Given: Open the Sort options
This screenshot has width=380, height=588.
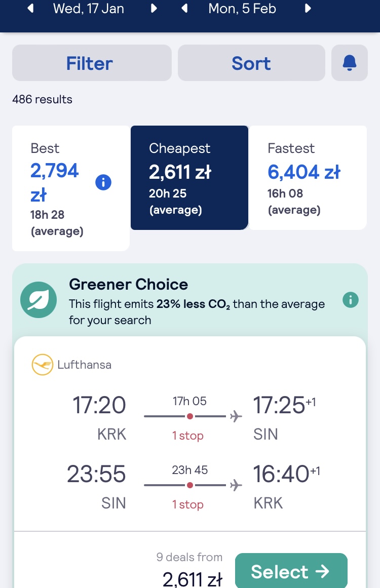Looking at the screenshot, I should coord(251,63).
